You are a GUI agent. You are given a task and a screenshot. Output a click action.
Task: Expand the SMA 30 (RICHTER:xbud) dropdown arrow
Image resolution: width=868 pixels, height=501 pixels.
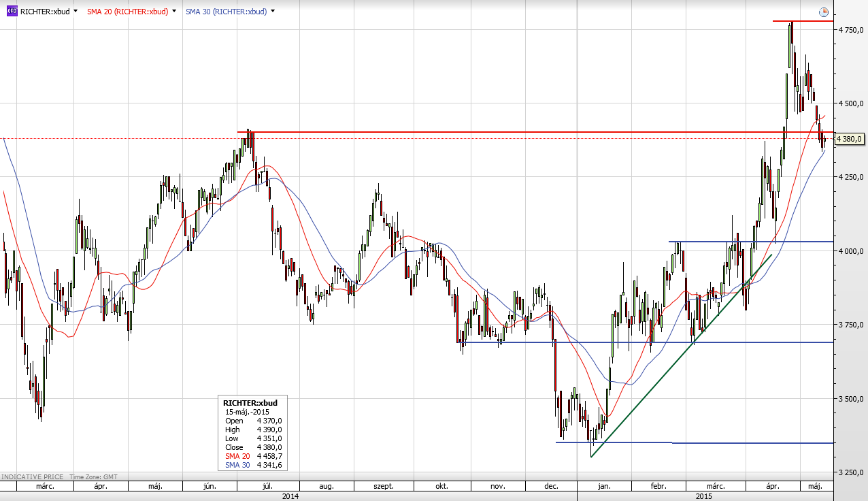click(x=273, y=12)
